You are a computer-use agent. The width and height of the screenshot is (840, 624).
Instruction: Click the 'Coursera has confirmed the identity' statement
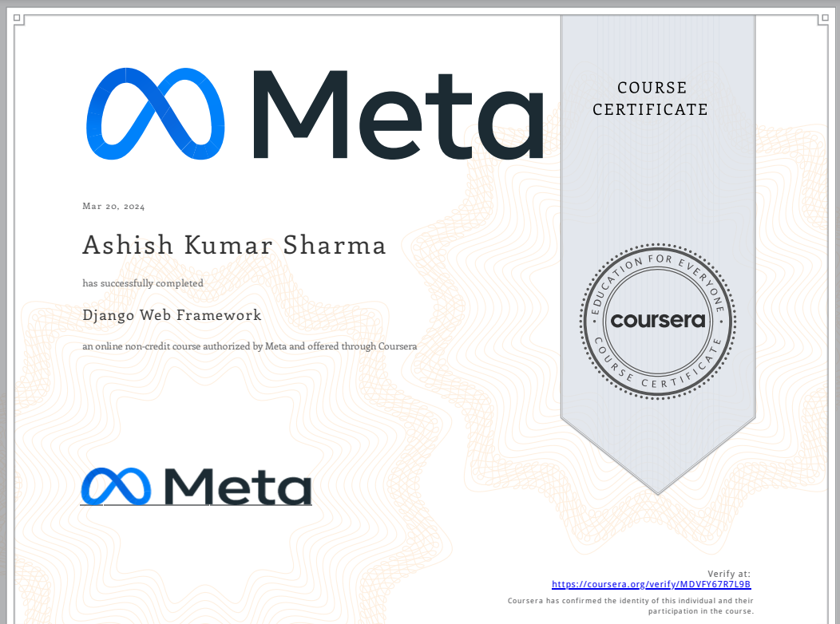(631, 606)
